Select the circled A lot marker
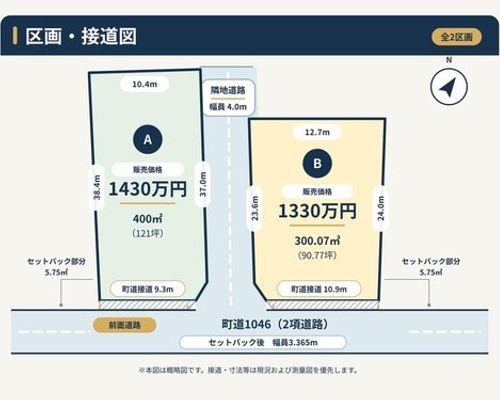Viewport: 500px width, 400px height. 148,139
